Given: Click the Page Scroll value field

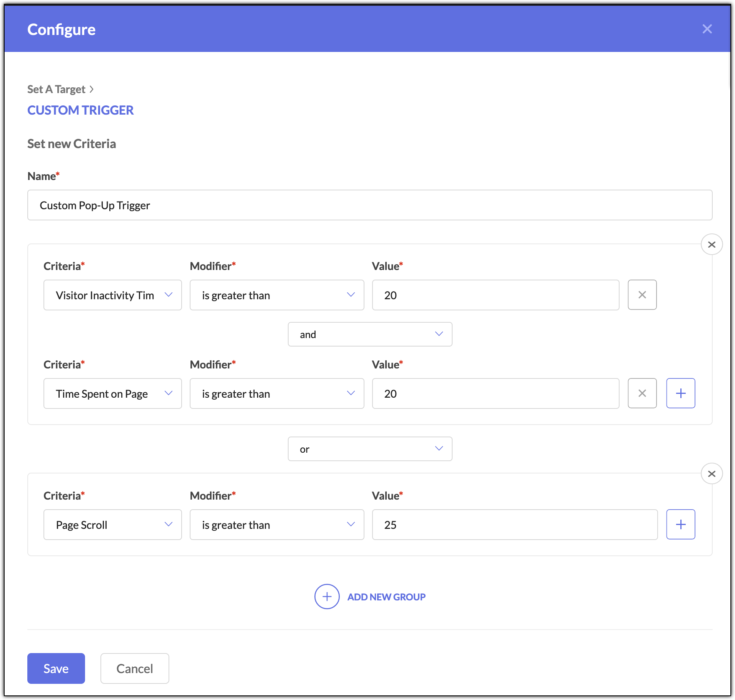Looking at the screenshot, I should 514,525.
